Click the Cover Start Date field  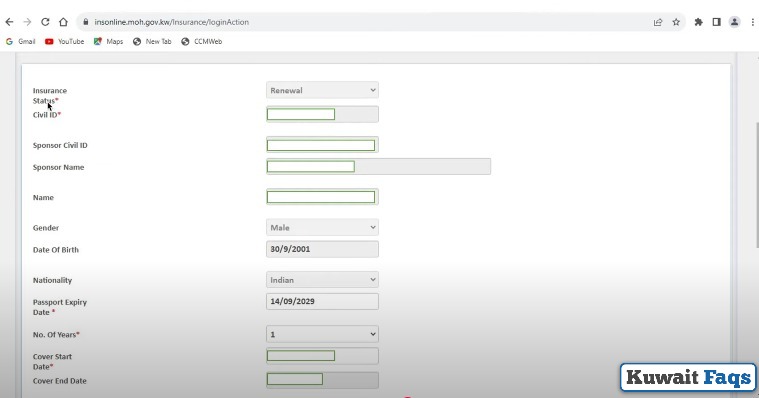pos(322,356)
